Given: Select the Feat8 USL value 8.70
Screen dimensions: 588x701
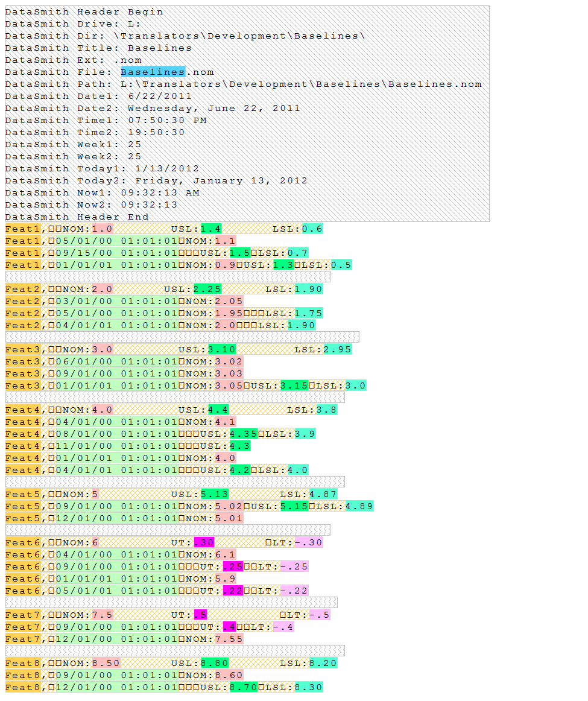Looking at the screenshot, I should click(x=244, y=687).
